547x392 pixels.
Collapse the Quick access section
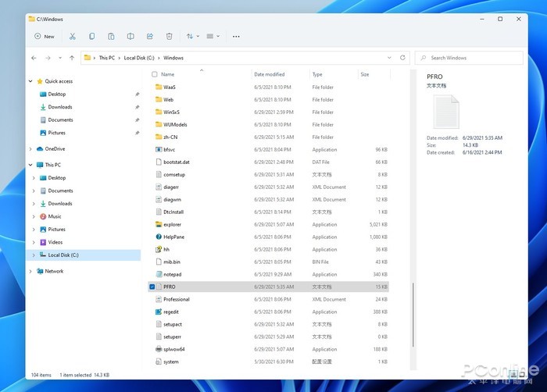coord(31,81)
